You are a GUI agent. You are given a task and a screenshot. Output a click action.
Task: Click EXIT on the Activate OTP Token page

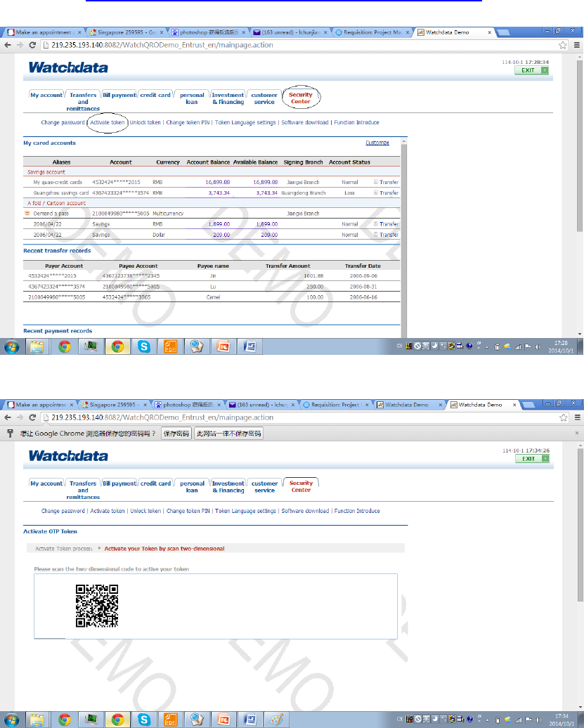(x=532, y=459)
